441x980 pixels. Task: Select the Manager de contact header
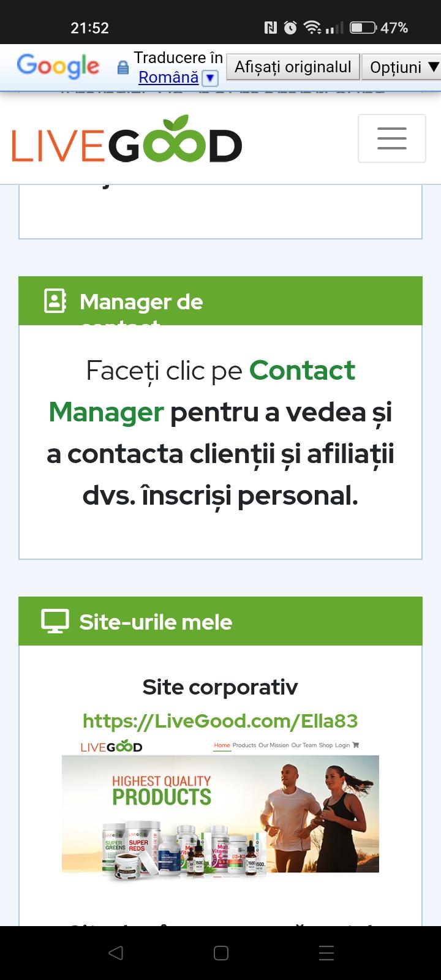[221, 301]
